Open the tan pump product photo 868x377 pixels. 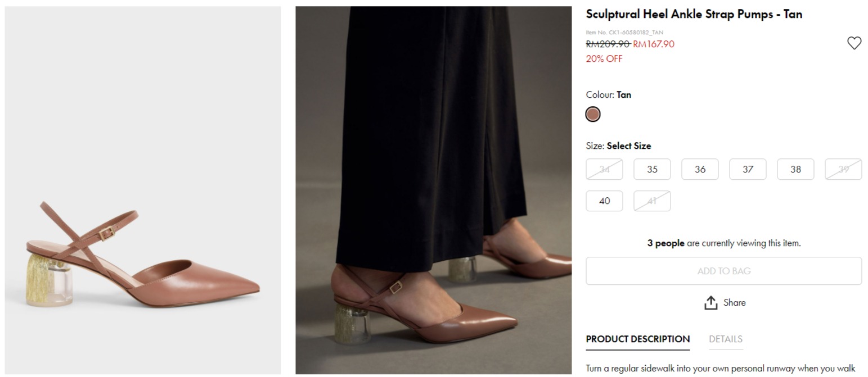point(143,190)
